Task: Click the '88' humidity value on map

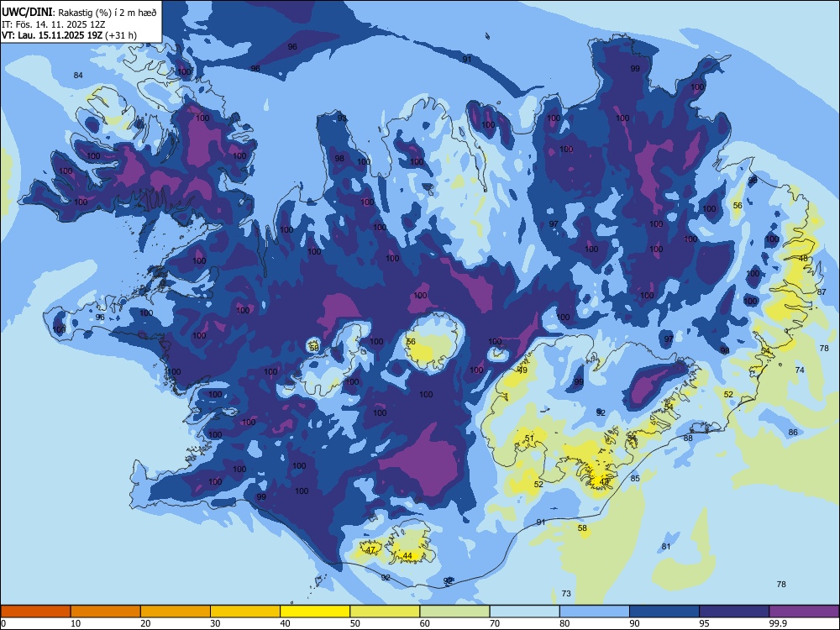Action: click(688, 438)
